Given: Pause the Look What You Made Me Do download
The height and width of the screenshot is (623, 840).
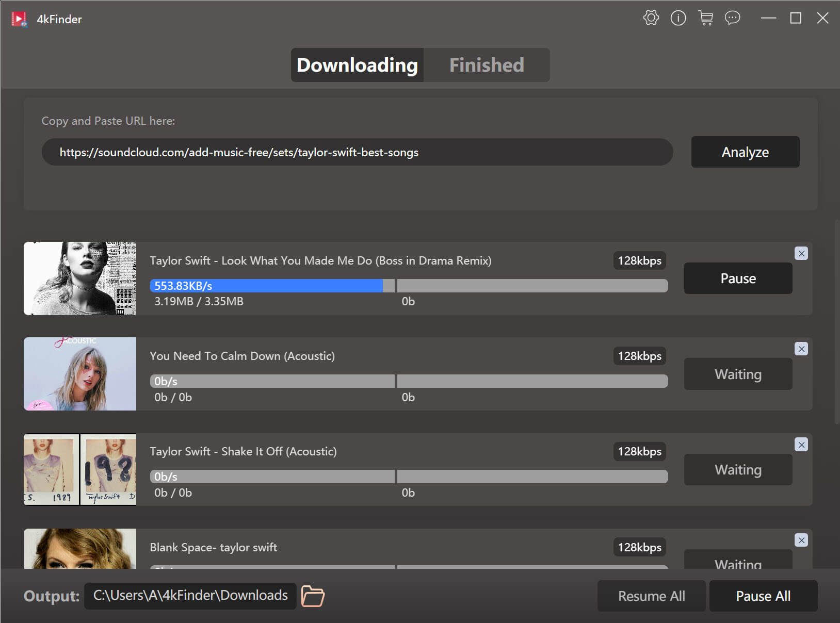Looking at the screenshot, I should (x=738, y=278).
